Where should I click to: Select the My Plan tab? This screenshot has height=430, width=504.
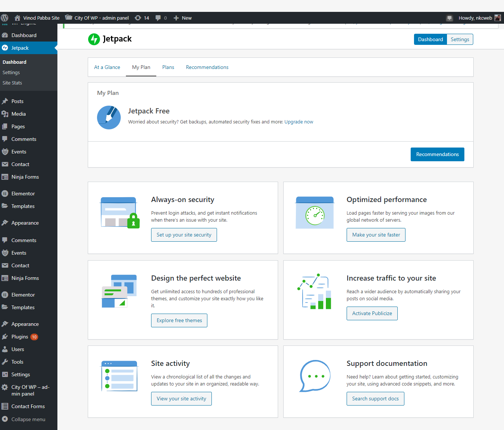coord(141,67)
